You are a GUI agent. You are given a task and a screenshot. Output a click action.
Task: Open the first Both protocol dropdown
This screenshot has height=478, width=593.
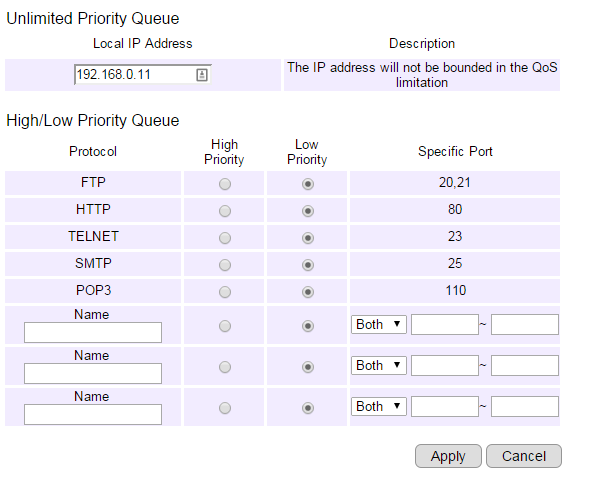tap(379, 324)
